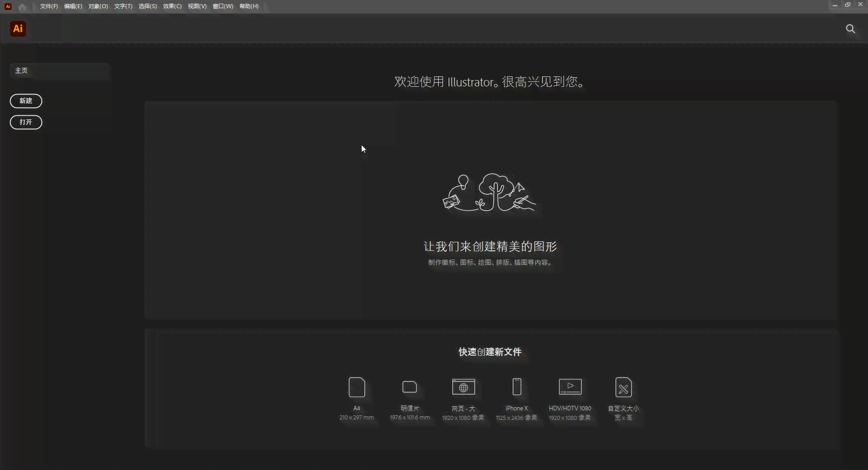Click the welcome illustration graphic
The width and height of the screenshot is (868, 470).
[490, 193]
